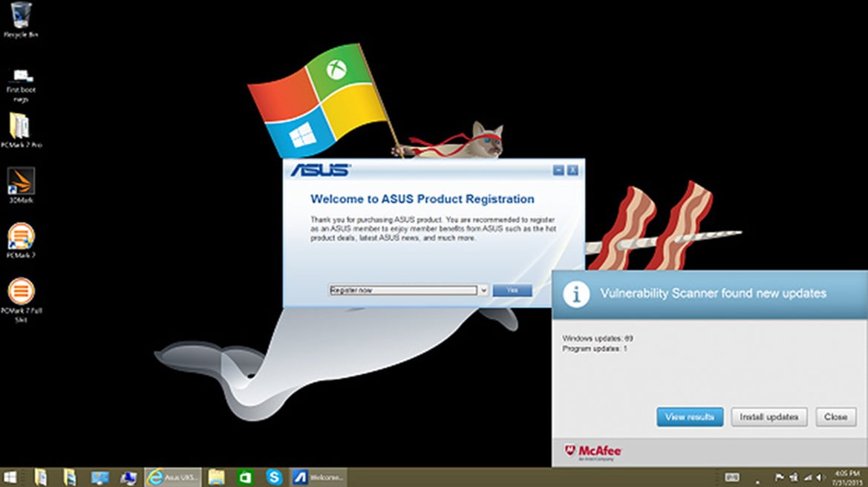868x487 pixels.
Task: Open the network signal tray icon
Action: coord(807,477)
